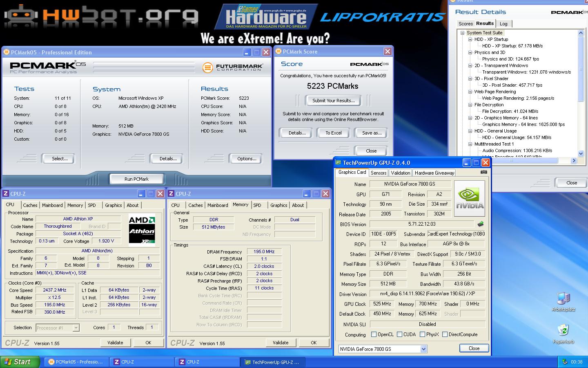Click the Options... button under Results
The width and height of the screenshot is (588, 368).
(247, 159)
